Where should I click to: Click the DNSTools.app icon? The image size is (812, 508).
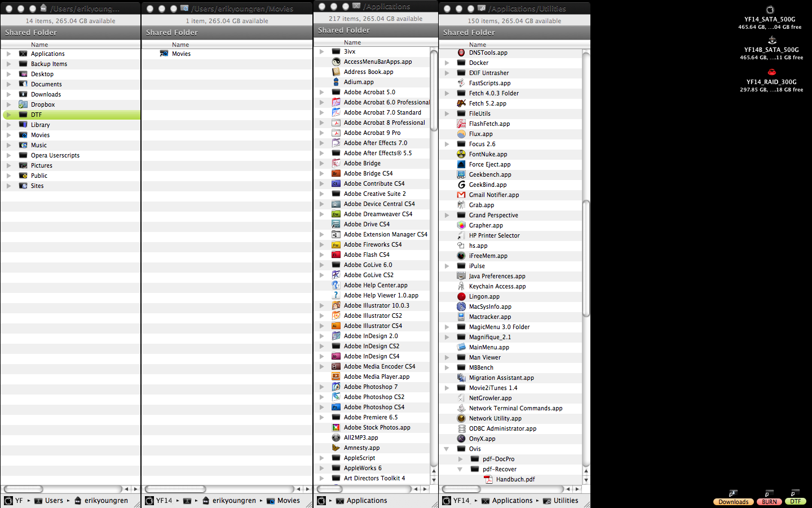461,52
